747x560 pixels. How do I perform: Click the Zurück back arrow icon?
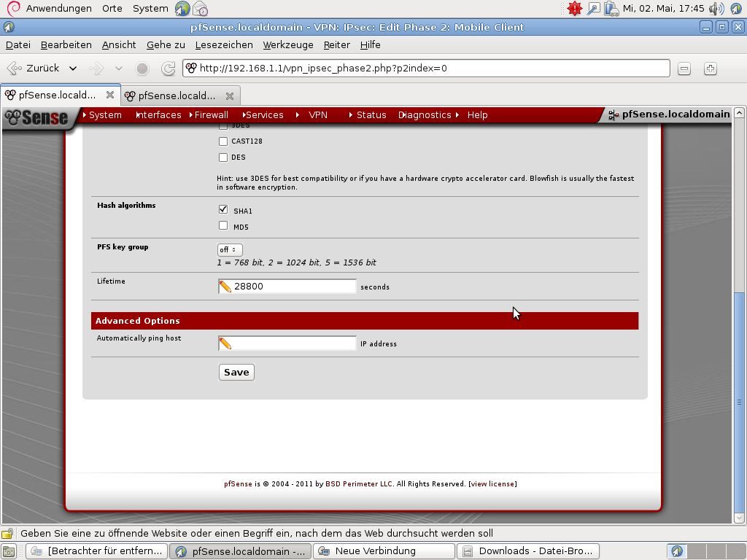pos(15,68)
